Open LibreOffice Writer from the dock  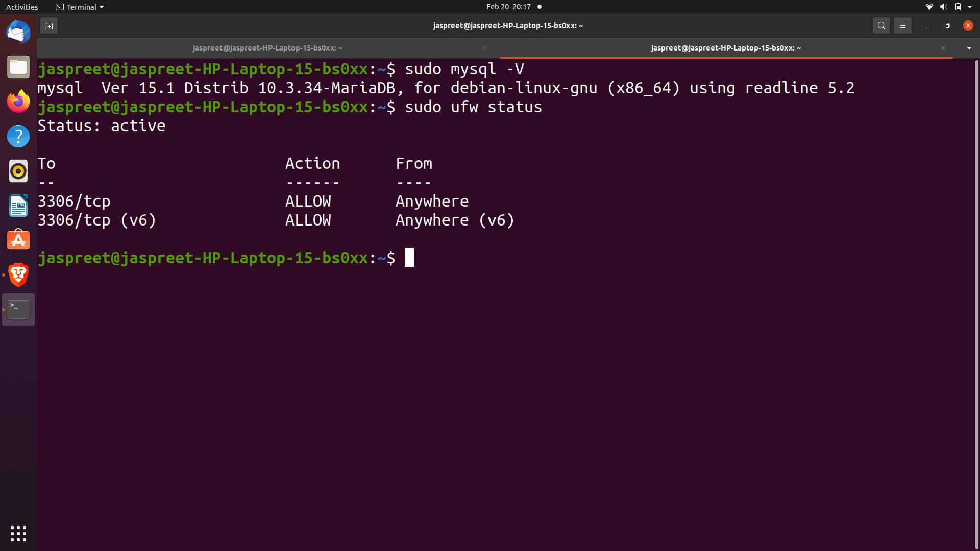[x=18, y=206]
